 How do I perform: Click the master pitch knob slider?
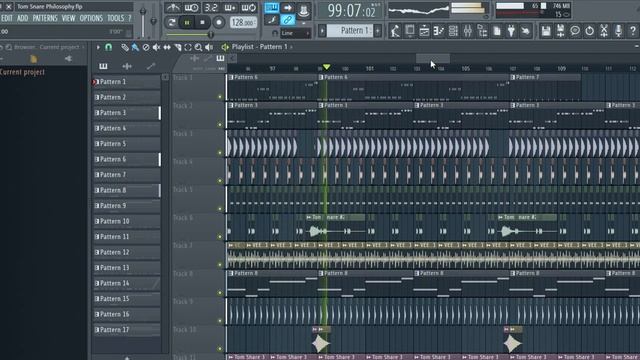pos(153,20)
